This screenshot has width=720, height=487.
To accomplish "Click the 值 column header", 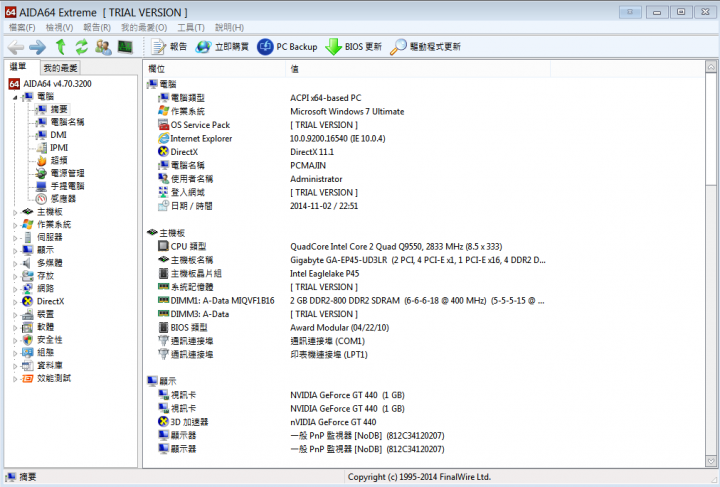I will (417, 69).
